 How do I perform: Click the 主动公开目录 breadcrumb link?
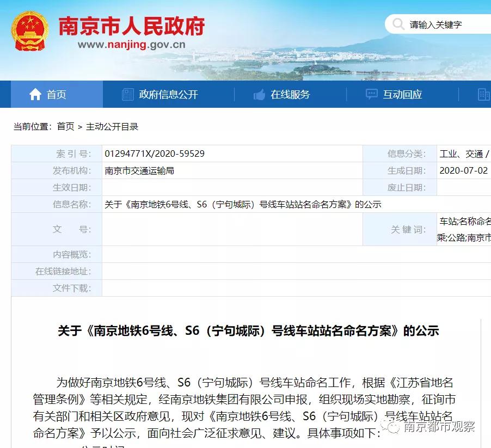point(112,126)
